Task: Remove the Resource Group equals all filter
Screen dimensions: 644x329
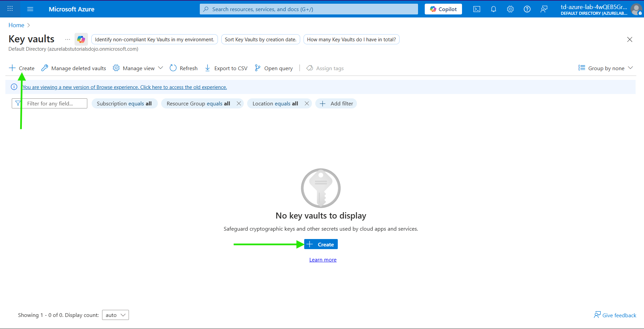Action: pyautogui.click(x=239, y=103)
